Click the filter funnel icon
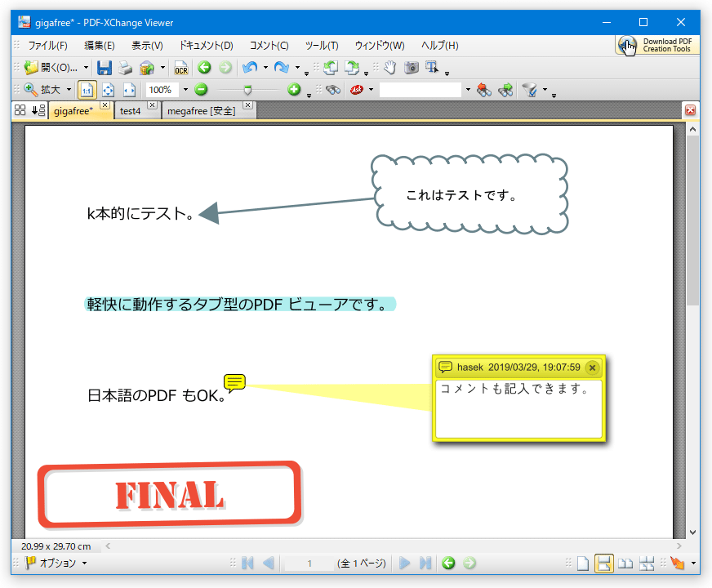This screenshot has width=712, height=588. click(x=529, y=90)
